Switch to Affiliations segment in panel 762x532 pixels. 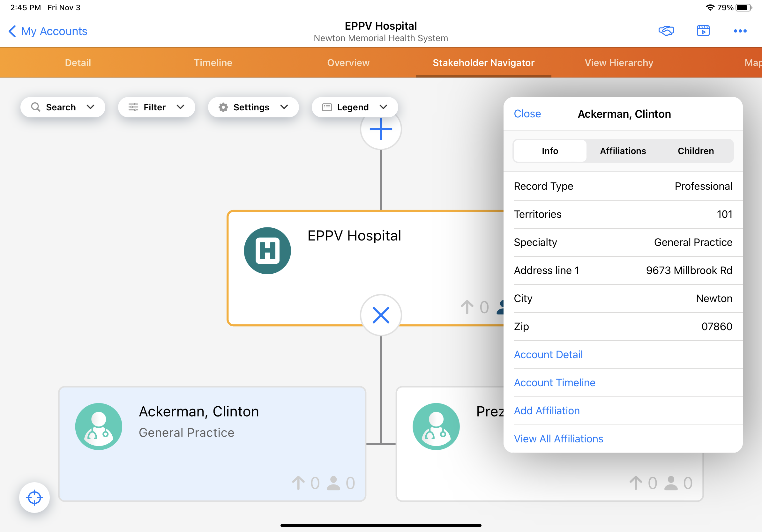tap(623, 151)
